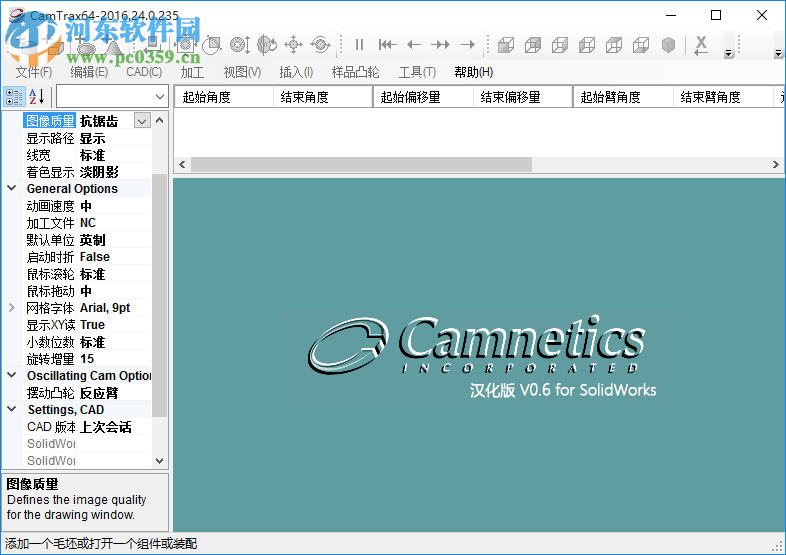This screenshot has height=555, width=786.
Task: Switch to right side view cube icon
Action: coord(560,45)
